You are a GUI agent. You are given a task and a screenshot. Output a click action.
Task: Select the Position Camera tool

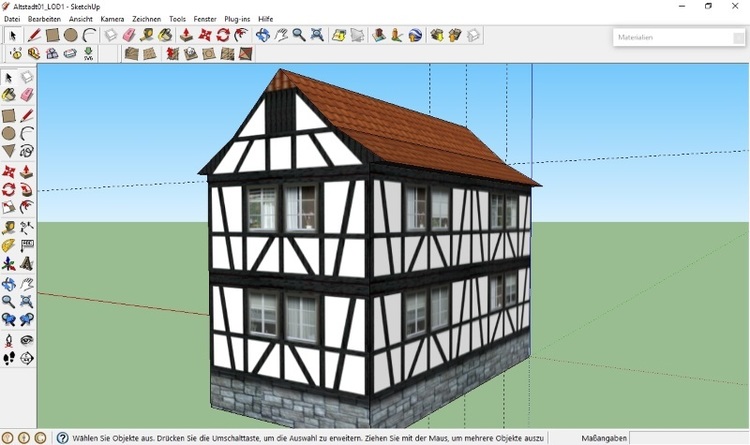click(9, 340)
